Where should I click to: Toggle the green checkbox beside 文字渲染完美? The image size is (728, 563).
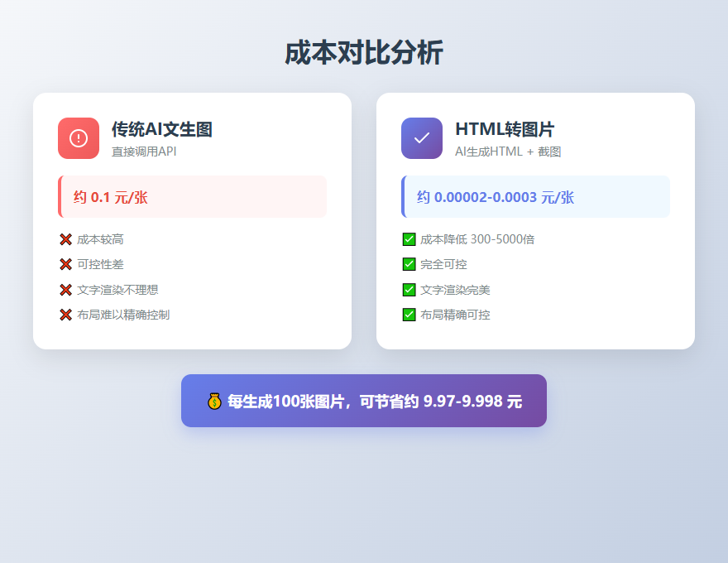click(x=409, y=289)
